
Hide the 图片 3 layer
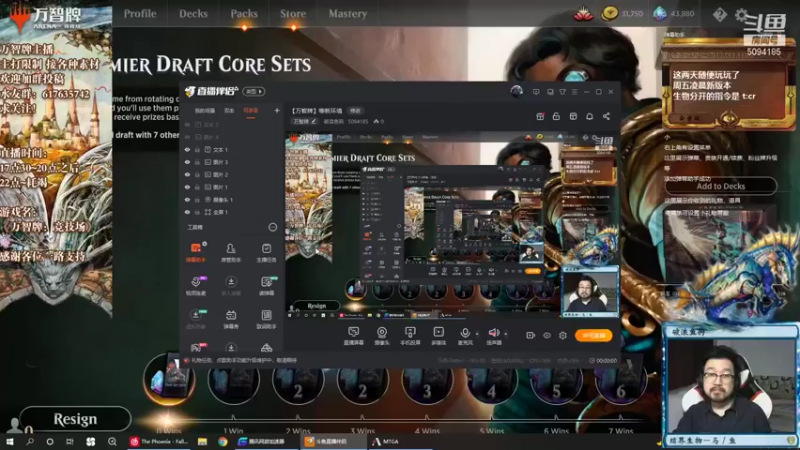tap(187, 162)
